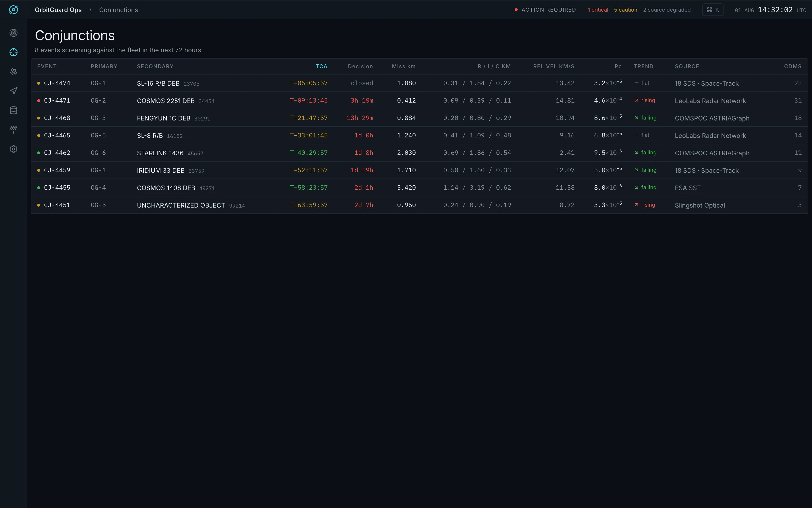This screenshot has height=508, width=812.
Task: Sort by the Decision column header
Action: 360,66
